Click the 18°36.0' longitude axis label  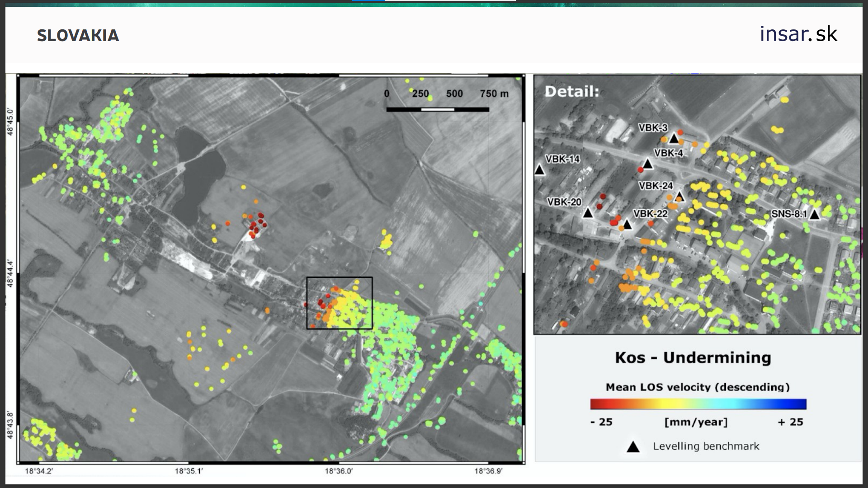[x=339, y=471]
